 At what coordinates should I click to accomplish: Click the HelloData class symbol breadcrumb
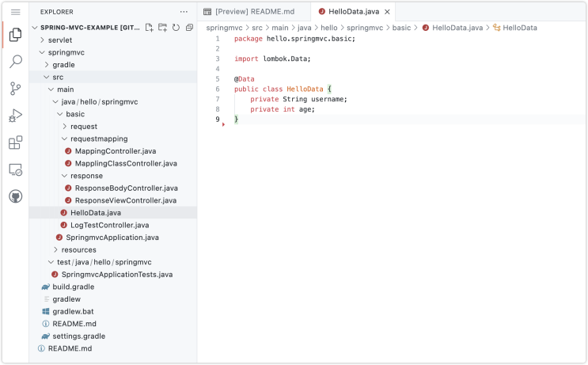pyautogui.click(x=515, y=28)
